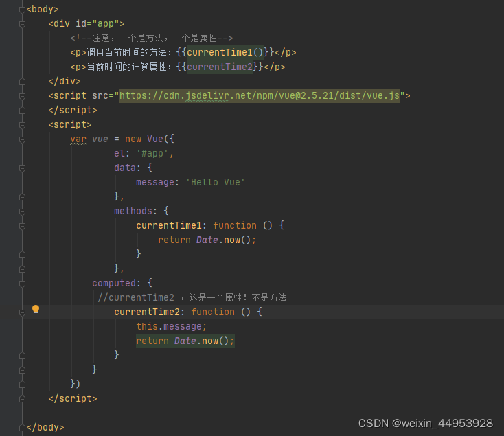Click the this.message; statement
The image size is (504, 436).
pos(172,326)
